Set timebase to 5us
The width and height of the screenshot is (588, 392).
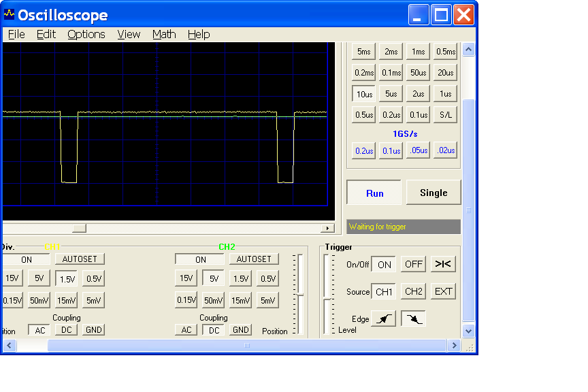click(391, 94)
